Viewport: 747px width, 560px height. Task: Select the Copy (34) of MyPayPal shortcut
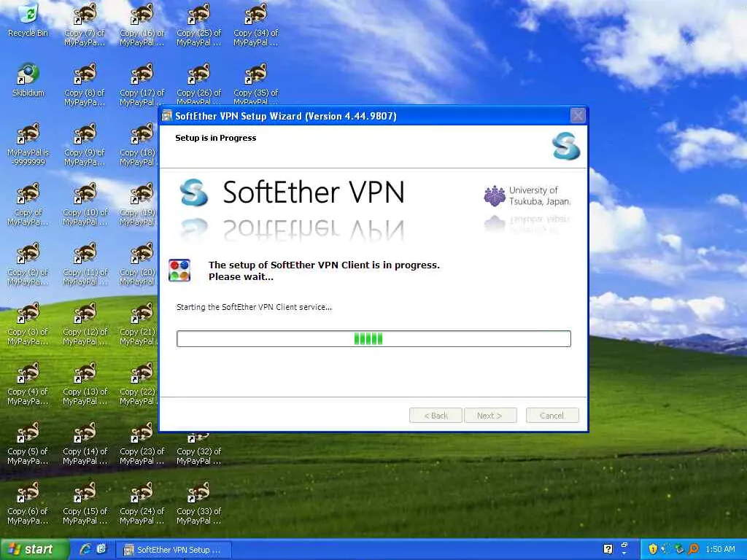coord(256,25)
